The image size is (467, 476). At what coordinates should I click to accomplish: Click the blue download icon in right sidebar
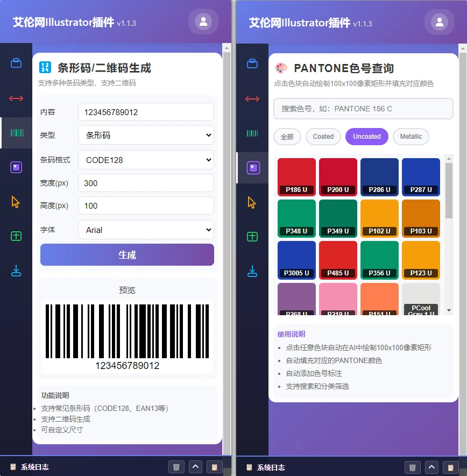point(252,271)
